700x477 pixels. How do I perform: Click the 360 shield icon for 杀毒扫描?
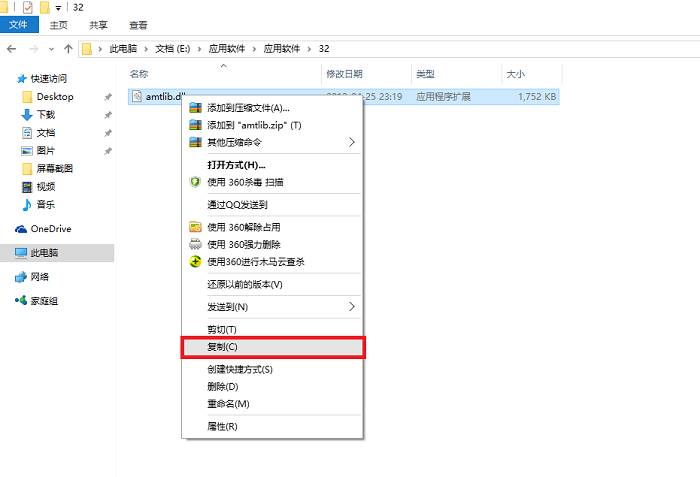(195, 182)
